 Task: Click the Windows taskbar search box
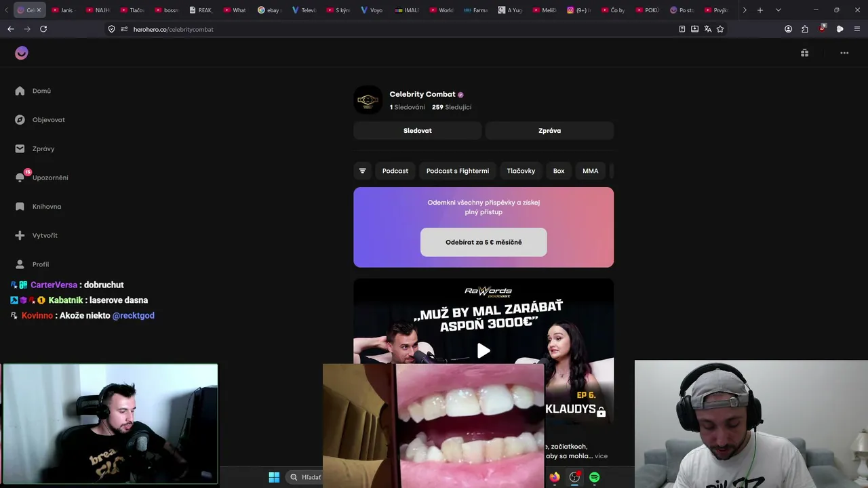coord(303,477)
